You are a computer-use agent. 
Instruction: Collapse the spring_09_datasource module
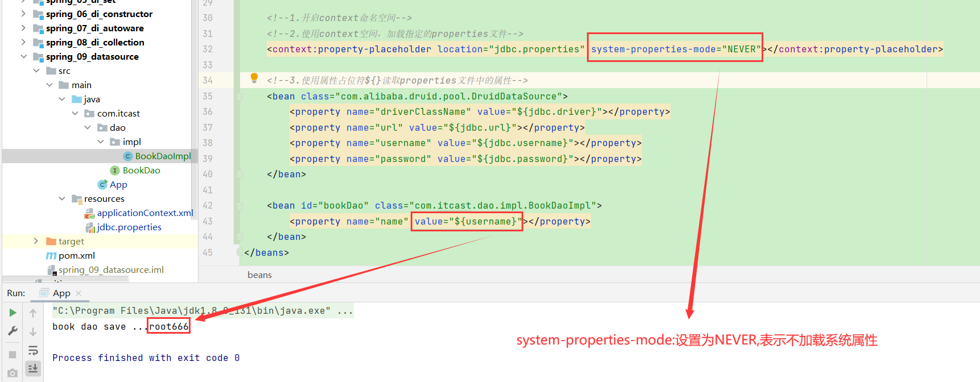click(x=23, y=56)
